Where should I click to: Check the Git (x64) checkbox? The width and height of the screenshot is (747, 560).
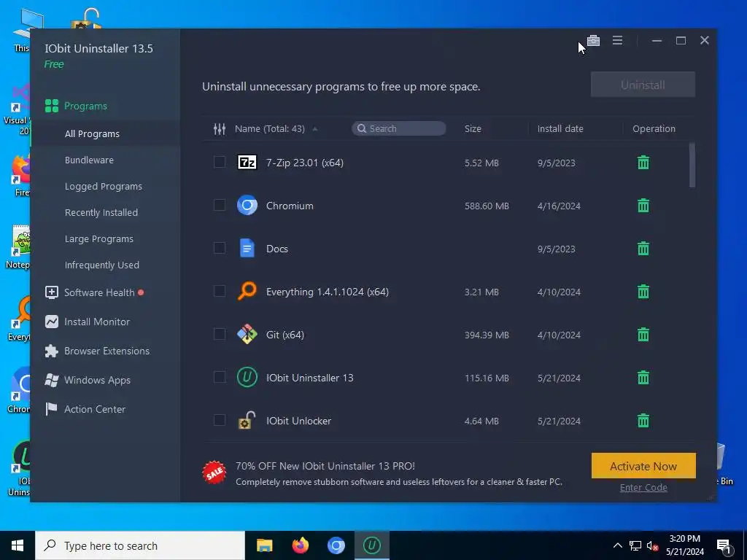219,334
